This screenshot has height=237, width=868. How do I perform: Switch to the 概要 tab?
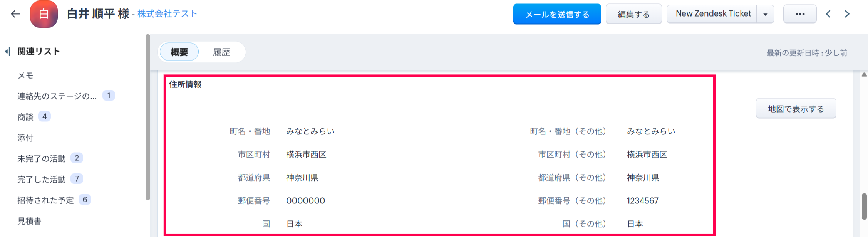click(x=179, y=52)
